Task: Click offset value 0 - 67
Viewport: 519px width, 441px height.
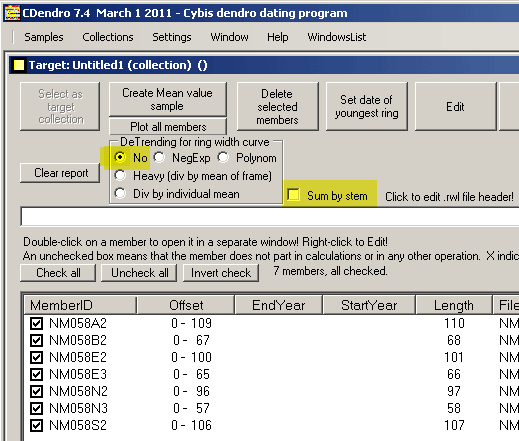Action: [191, 340]
